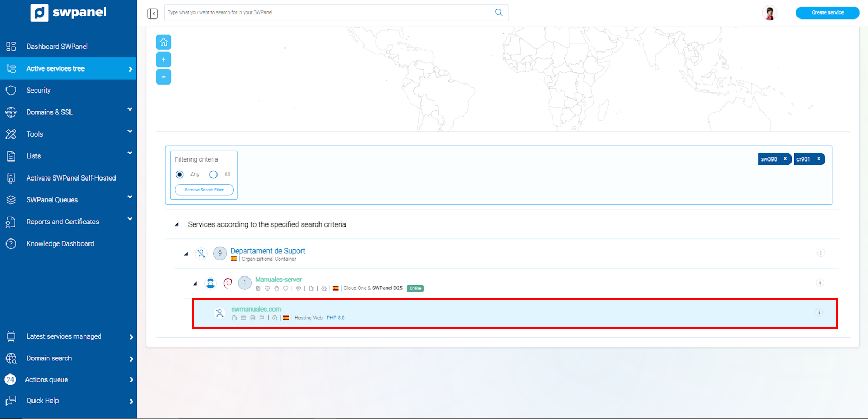Click the 24 Actions queue counter badge

point(10,379)
